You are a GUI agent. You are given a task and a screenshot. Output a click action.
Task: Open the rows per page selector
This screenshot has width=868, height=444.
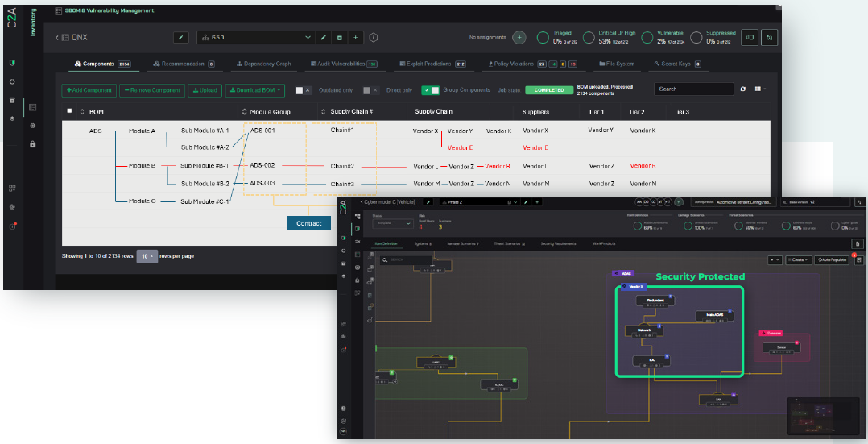[x=147, y=256]
